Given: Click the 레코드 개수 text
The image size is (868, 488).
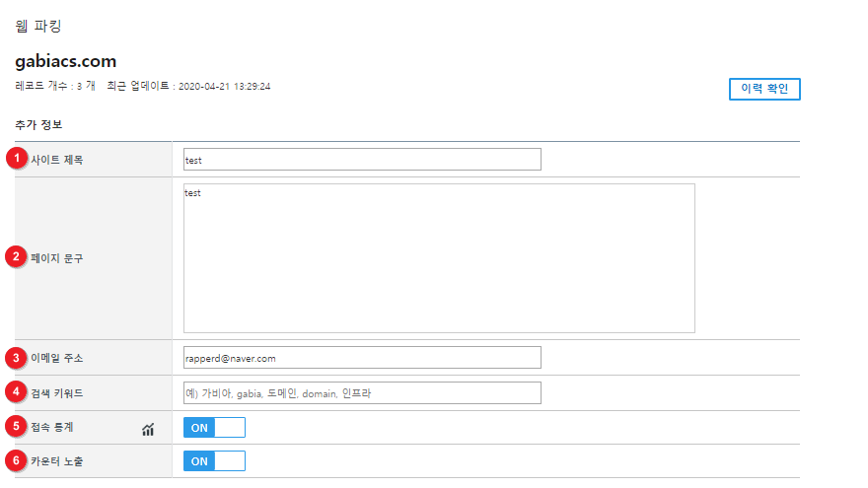Looking at the screenshot, I should click(55, 86).
